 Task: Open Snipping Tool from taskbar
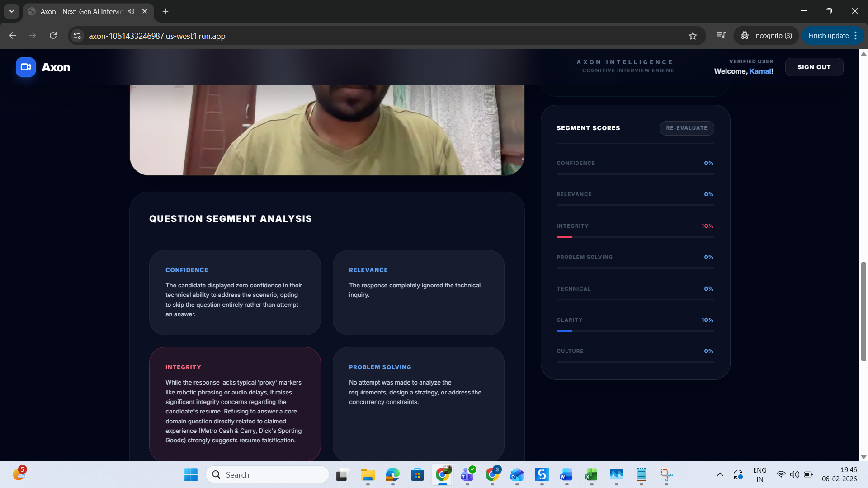point(666,474)
